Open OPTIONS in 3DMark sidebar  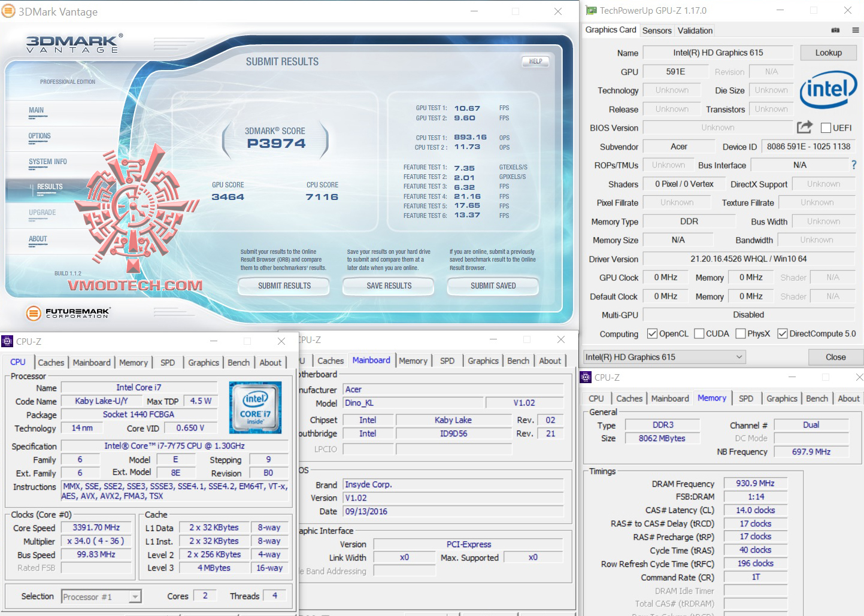(x=40, y=136)
